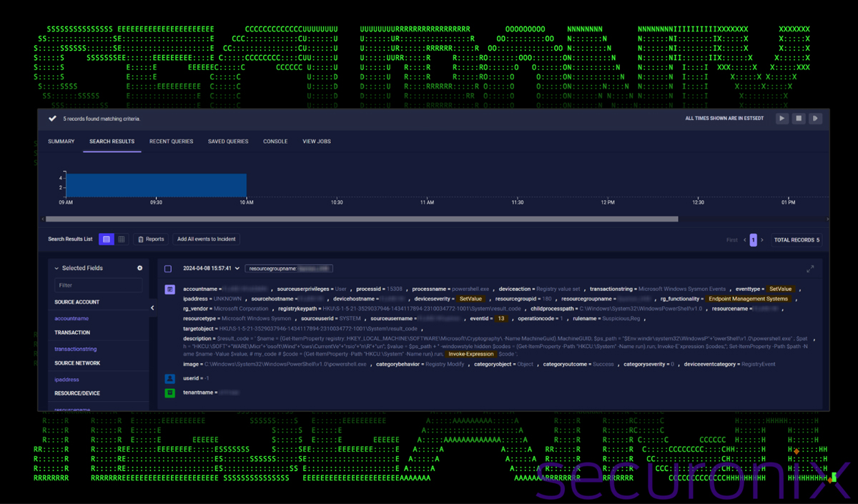Image resolution: width=858 pixels, height=504 pixels.
Task: Click the Filter input field
Action: click(98, 285)
